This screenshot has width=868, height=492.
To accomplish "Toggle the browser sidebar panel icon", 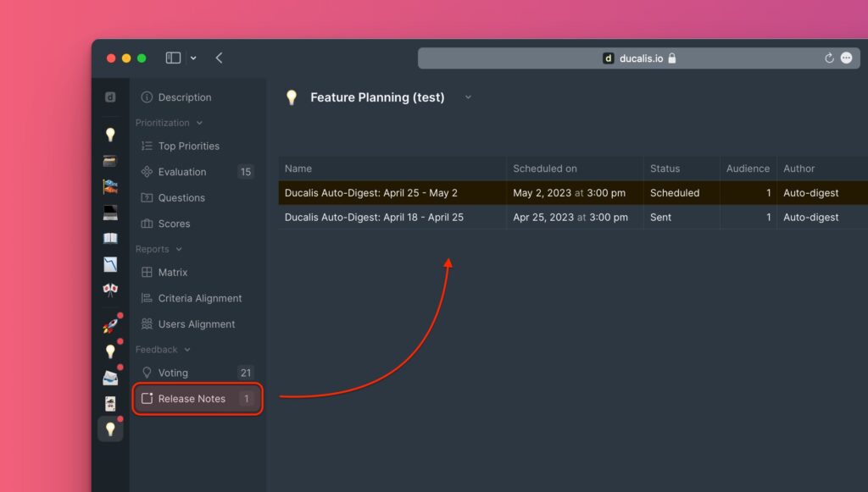I will [x=173, y=58].
